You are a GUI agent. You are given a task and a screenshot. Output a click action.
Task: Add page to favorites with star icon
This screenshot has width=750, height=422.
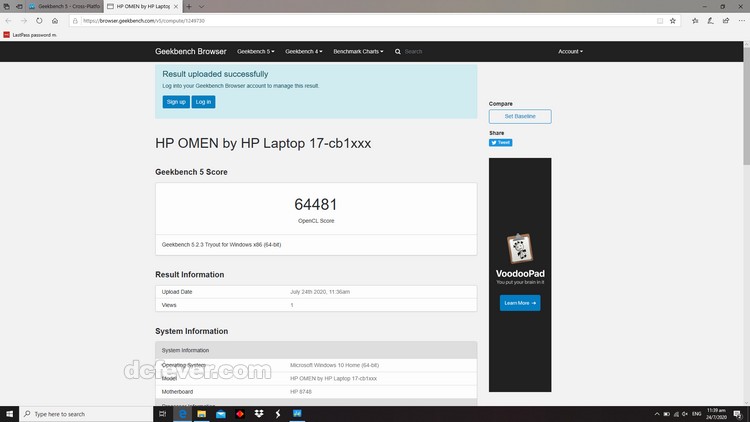673,21
